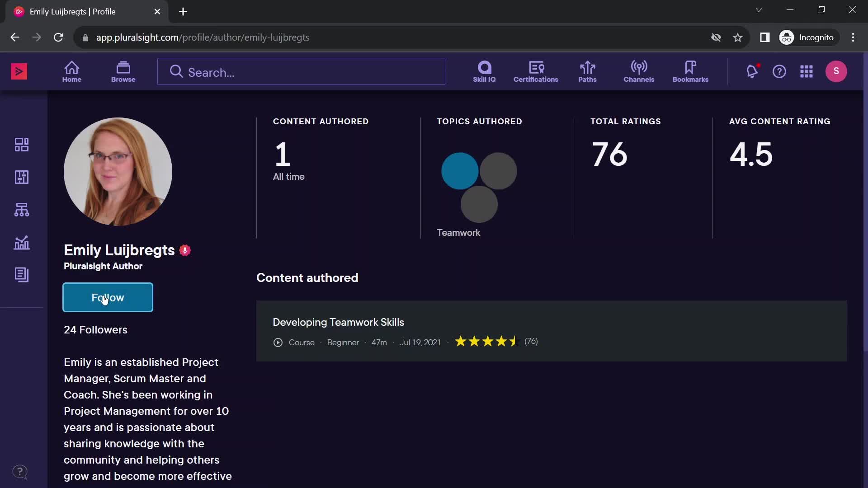Go back in browser history
This screenshot has width=868, height=488.
pos(15,38)
